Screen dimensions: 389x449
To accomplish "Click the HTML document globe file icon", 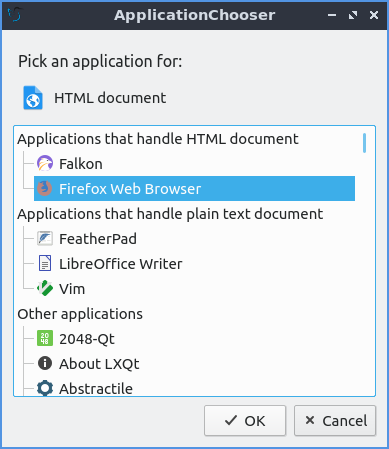I will coord(33,98).
